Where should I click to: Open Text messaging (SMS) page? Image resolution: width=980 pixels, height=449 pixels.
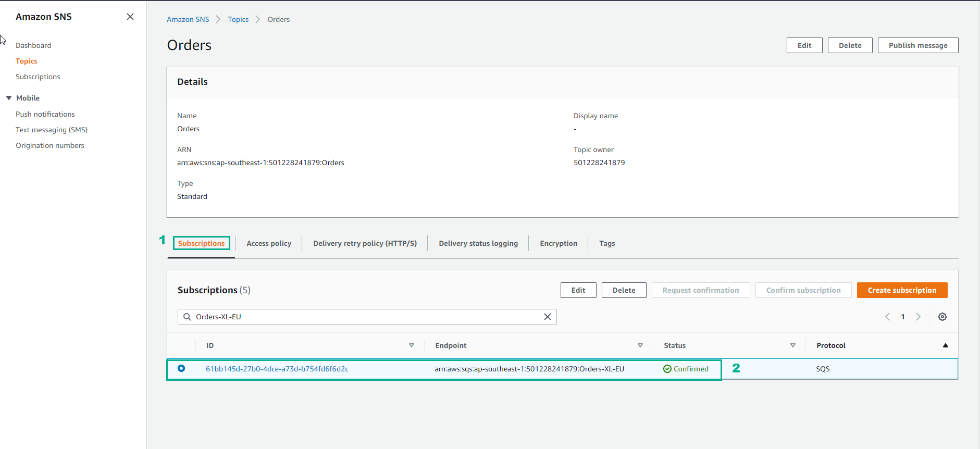point(52,130)
